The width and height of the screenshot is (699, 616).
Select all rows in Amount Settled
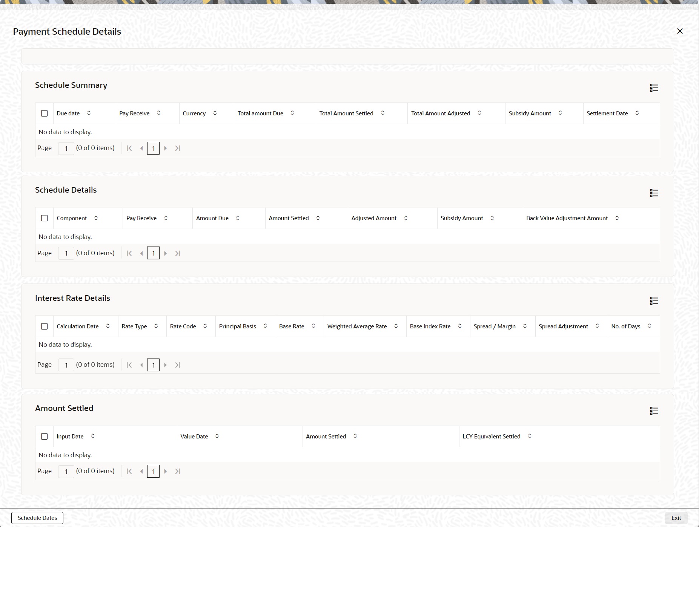[x=44, y=436]
